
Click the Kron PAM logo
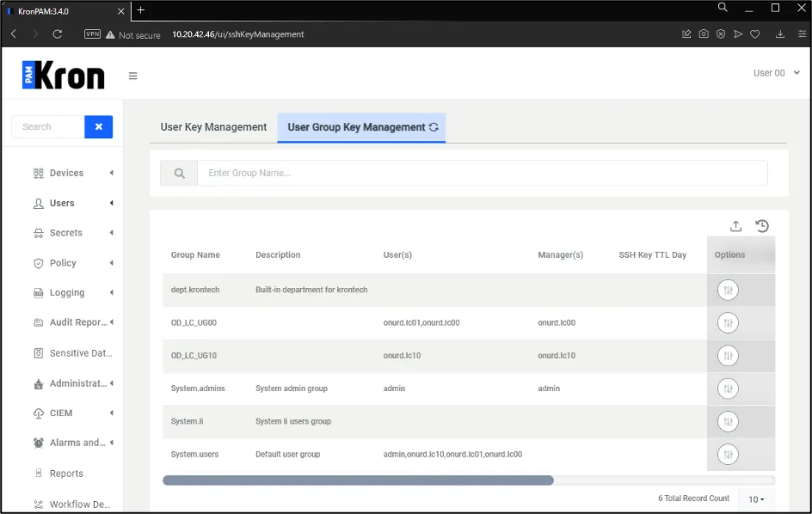coord(63,75)
